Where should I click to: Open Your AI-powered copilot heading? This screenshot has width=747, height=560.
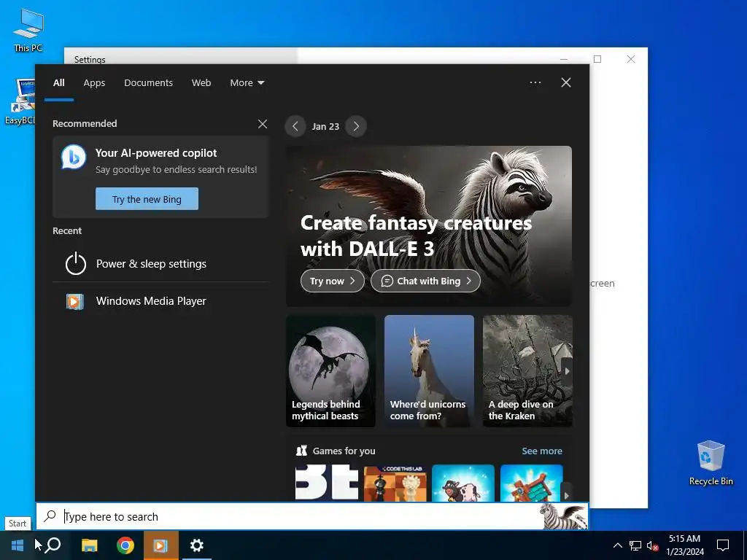[x=156, y=153]
